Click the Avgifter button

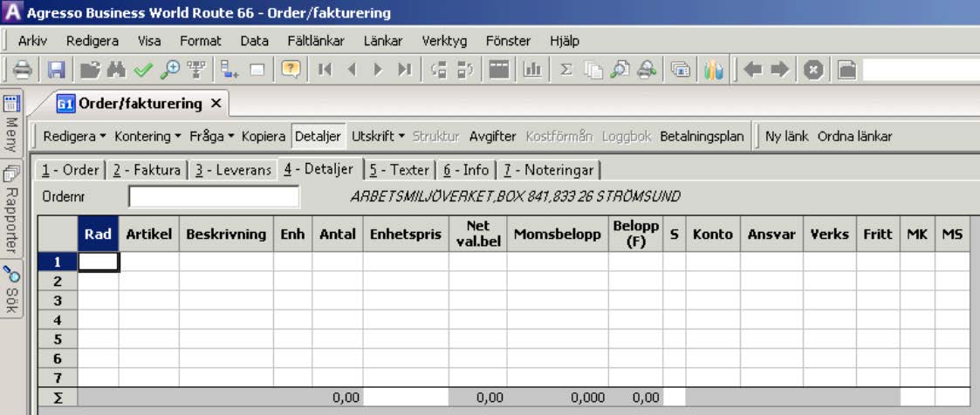[x=492, y=136]
